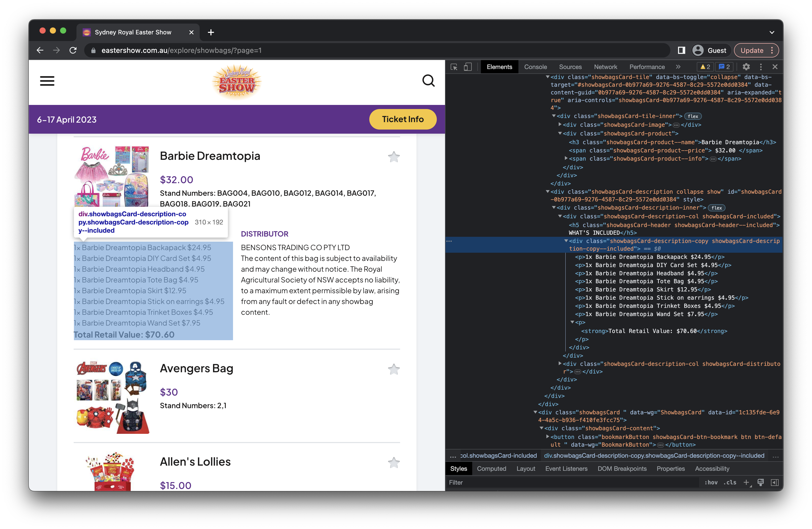The width and height of the screenshot is (812, 529).
Task: Switch to the Computed pane tab
Action: click(x=491, y=469)
